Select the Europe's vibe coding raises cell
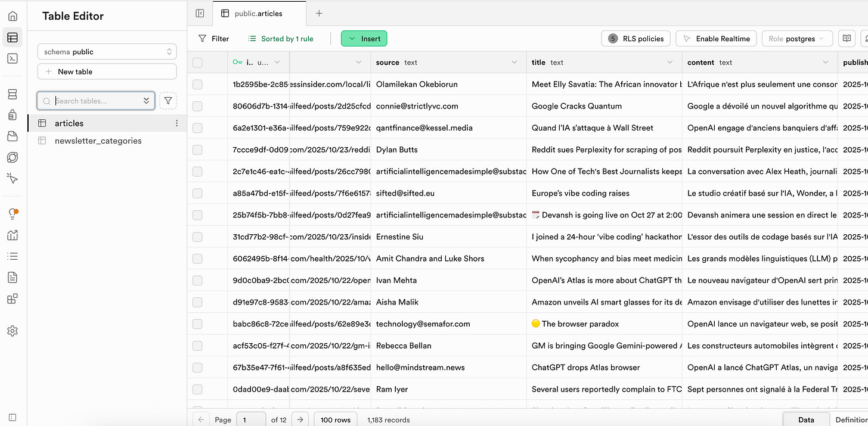 [x=604, y=193]
